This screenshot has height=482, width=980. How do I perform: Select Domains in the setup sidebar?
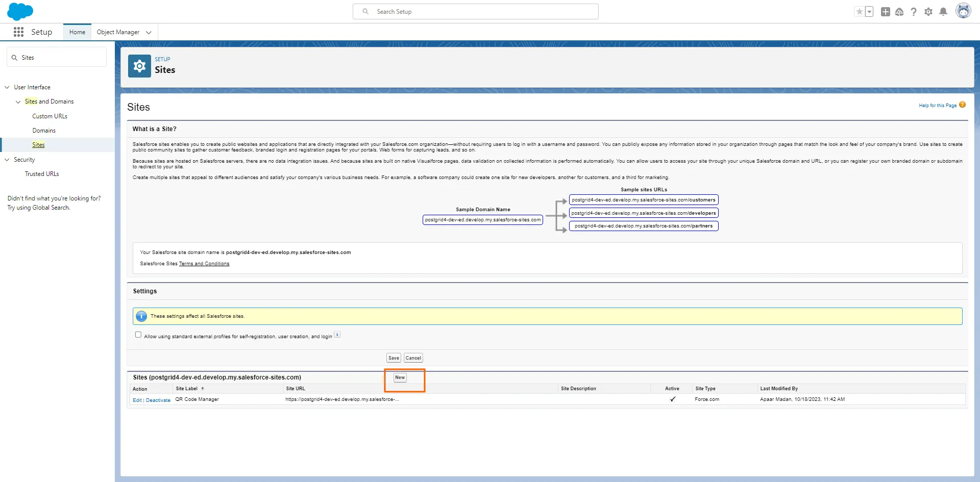click(44, 131)
